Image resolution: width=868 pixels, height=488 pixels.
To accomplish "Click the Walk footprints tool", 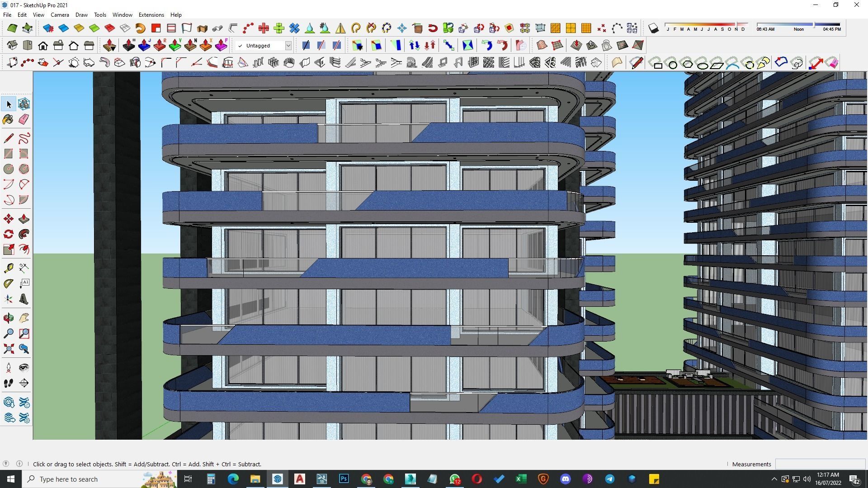I will tap(9, 383).
